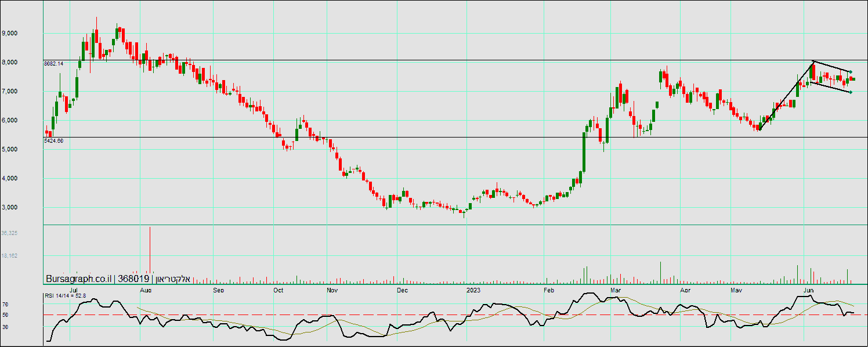Screen dimensions: 868x347
Task: Click the 5424.60 support level label
Action: point(53,140)
